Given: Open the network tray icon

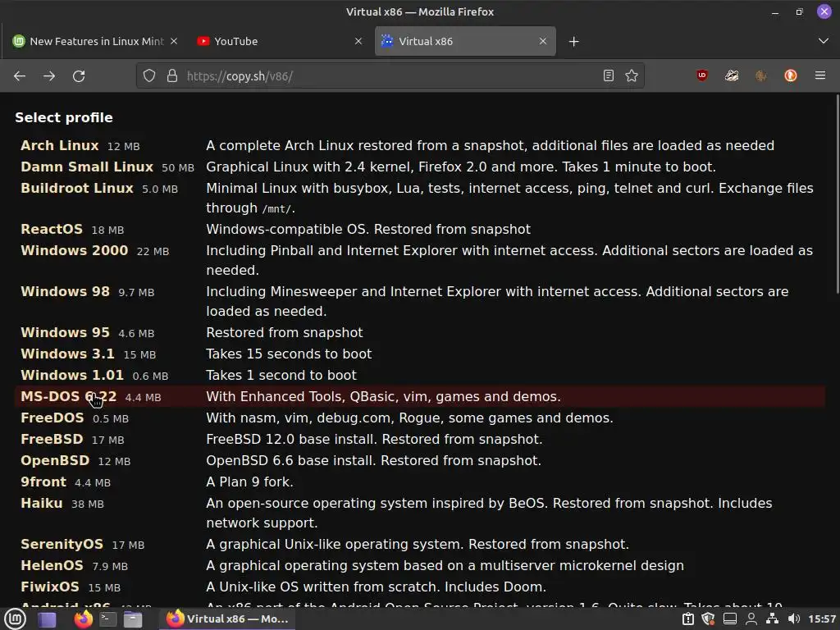Looking at the screenshot, I should coord(772,619).
